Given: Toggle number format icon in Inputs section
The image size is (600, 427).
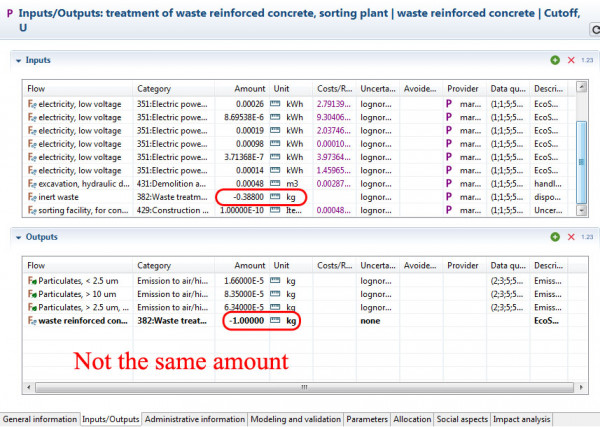Looking at the screenshot, I should [587, 60].
